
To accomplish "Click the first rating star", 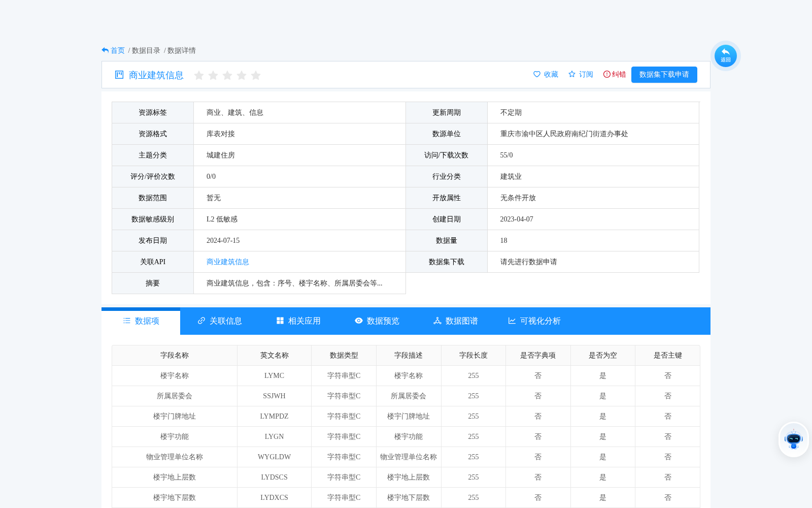I will tap(199, 75).
